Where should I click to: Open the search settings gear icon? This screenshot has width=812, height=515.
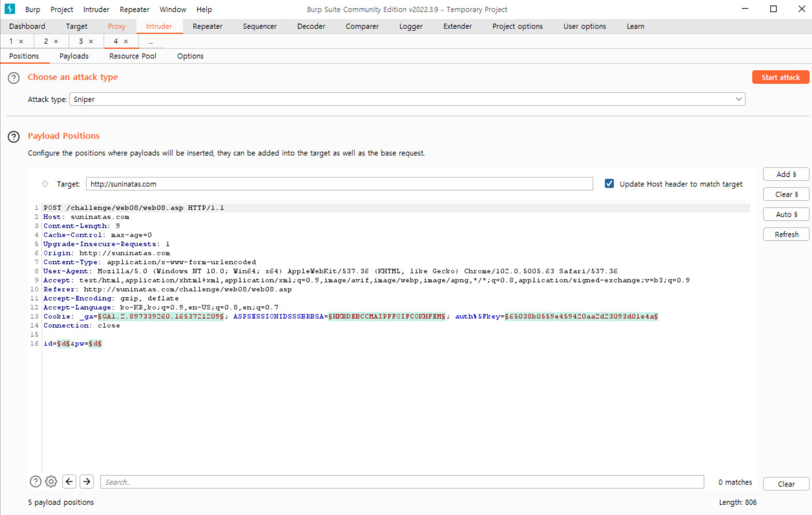pos(51,482)
